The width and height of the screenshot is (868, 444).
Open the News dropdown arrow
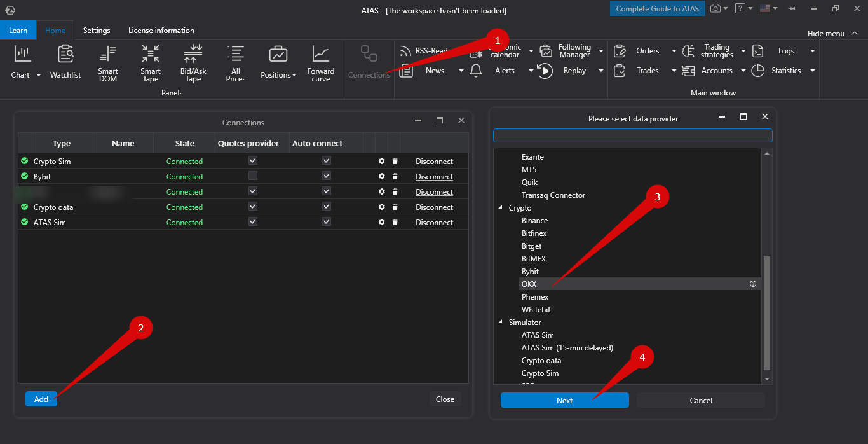(x=461, y=71)
